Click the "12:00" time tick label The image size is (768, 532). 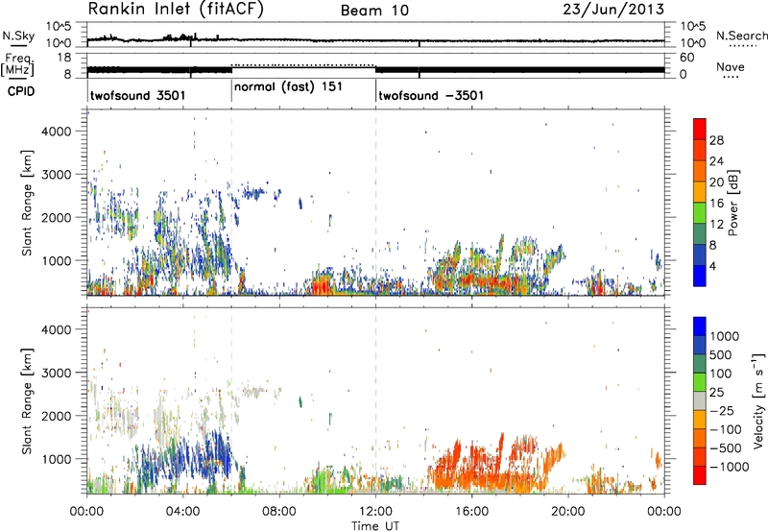375,512
